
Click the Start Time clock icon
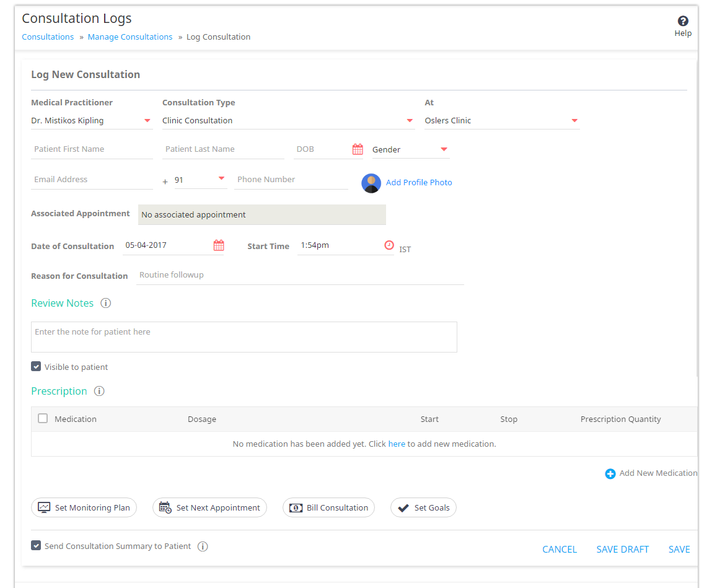[x=389, y=245]
